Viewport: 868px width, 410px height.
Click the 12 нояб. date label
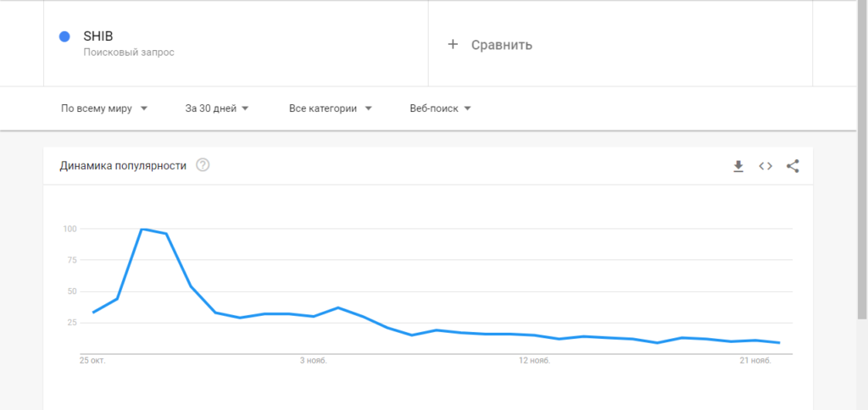click(534, 361)
